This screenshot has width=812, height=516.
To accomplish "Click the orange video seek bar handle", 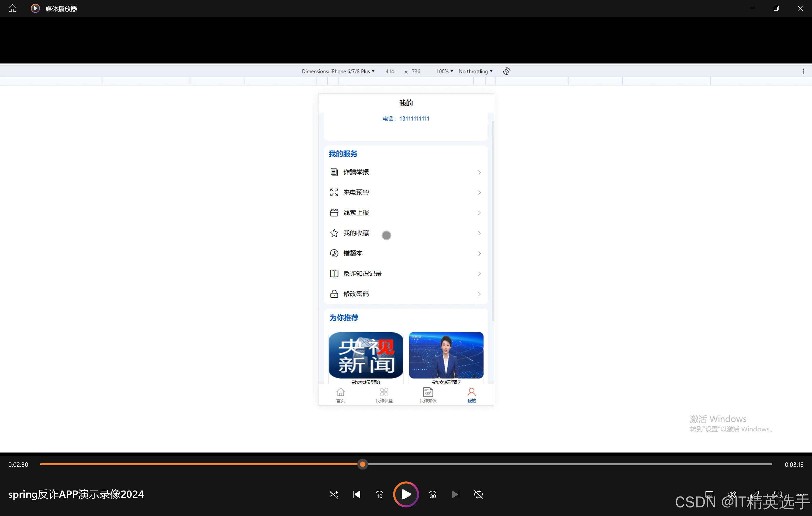I will pos(362,464).
